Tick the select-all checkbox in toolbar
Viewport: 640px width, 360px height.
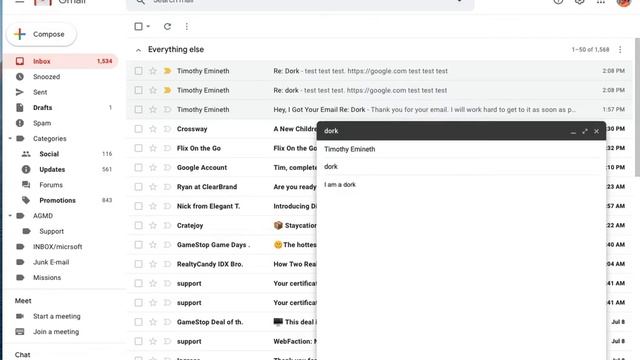coord(138,27)
